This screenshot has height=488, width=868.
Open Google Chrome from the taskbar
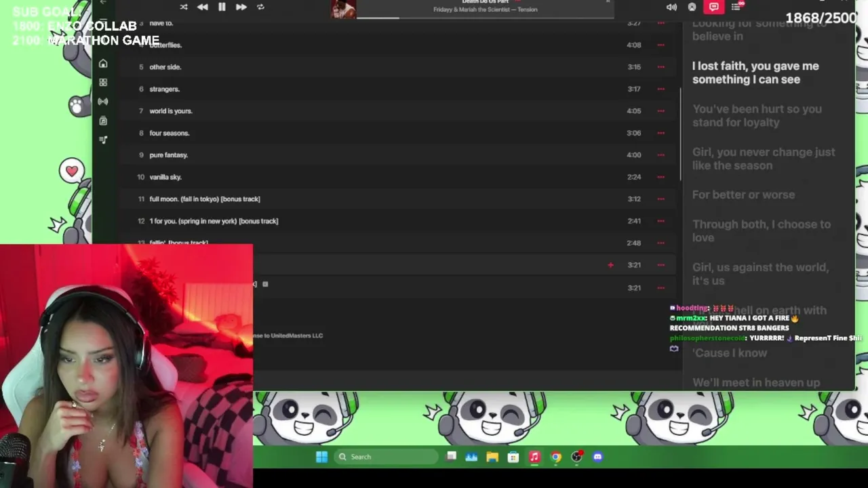pos(555,457)
